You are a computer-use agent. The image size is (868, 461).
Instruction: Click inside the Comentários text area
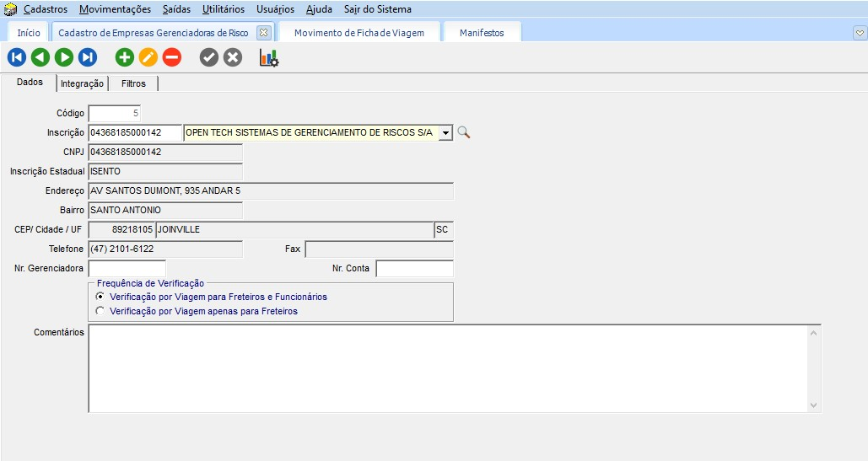pyautogui.click(x=447, y=368)
